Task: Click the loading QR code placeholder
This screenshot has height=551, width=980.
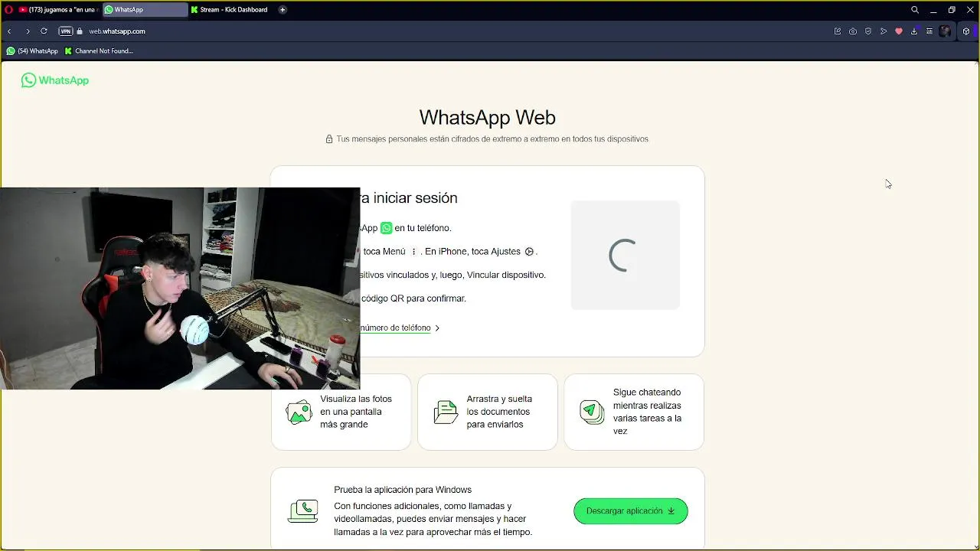Action: click(x=625, y=255)
